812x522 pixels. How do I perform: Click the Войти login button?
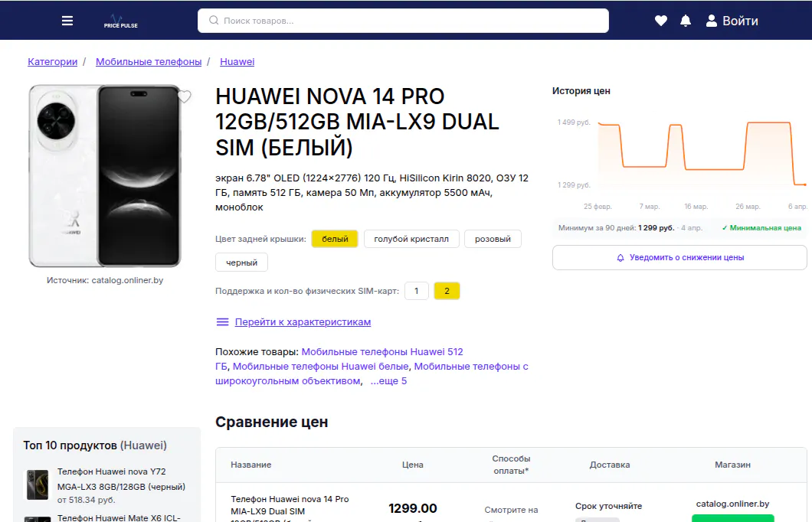(732, 21)
